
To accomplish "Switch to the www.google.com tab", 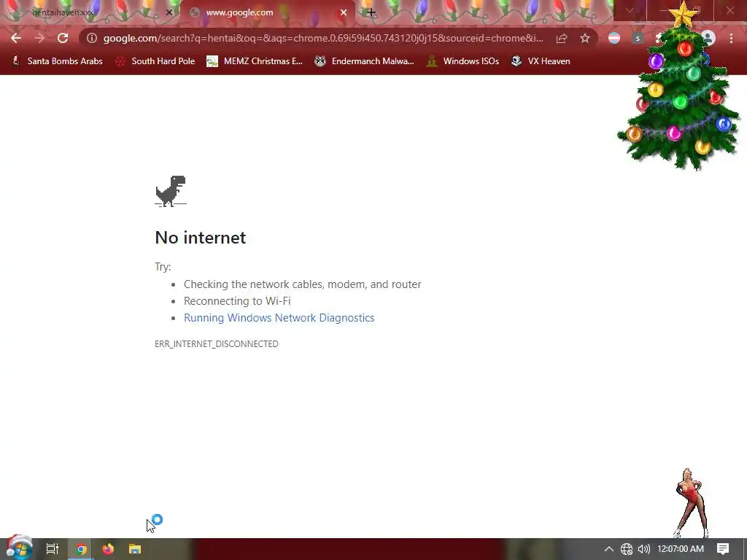I will [268, 13].
